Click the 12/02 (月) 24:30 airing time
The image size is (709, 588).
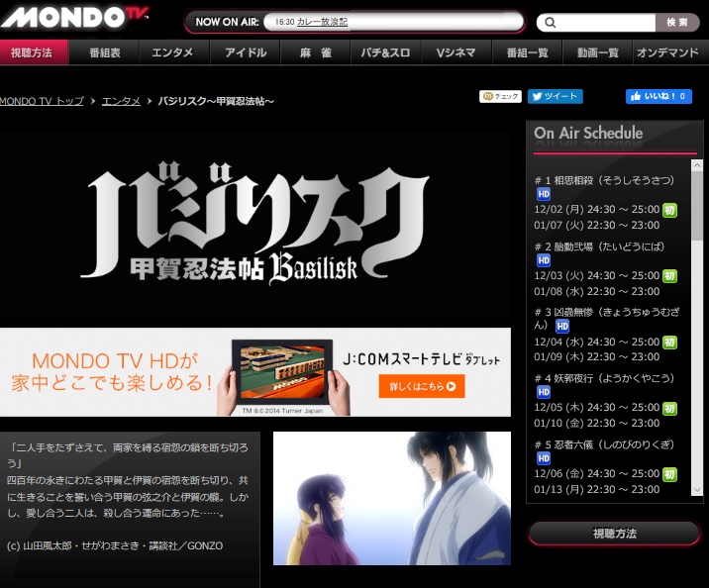597,210
